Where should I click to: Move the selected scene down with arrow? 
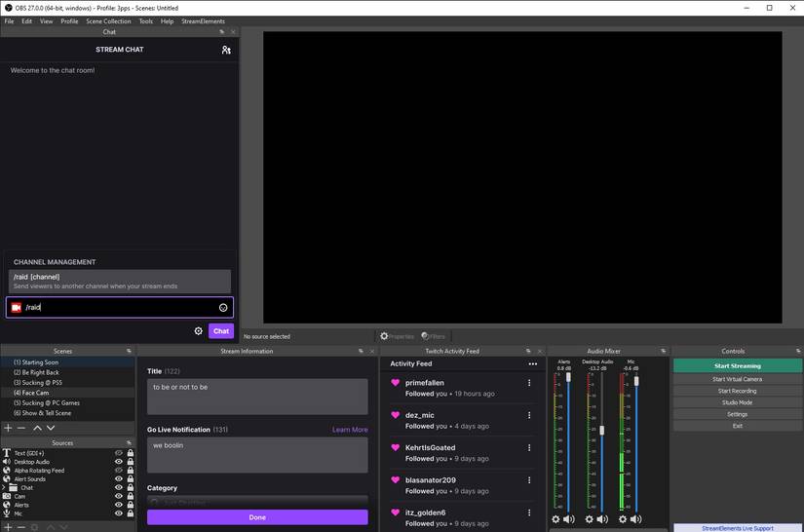click(x=51, y=428)
